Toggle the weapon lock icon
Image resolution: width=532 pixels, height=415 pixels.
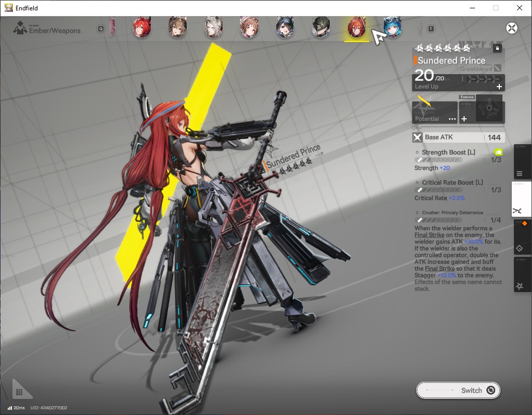[497, 48]
